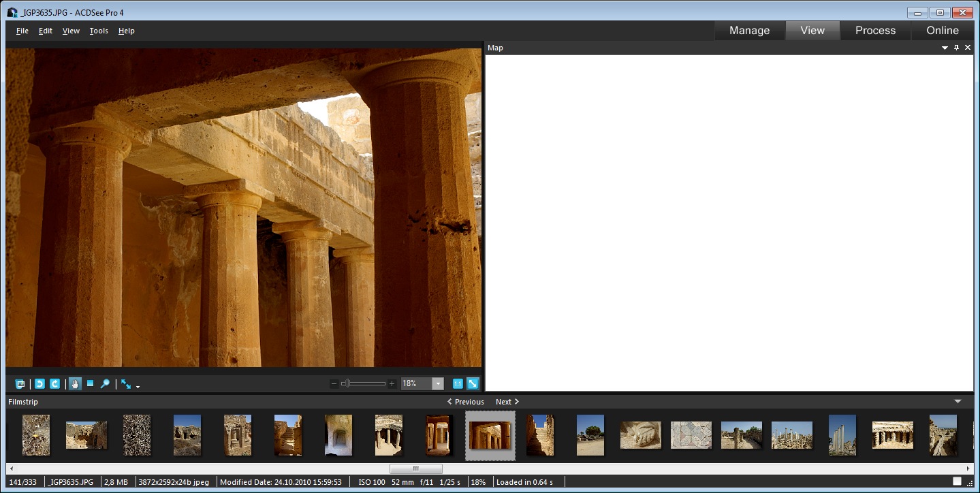Viewport: 980px width, 493px height.
Task: Expand the Map panel options arrow
Action: click(x=945, y=48)
